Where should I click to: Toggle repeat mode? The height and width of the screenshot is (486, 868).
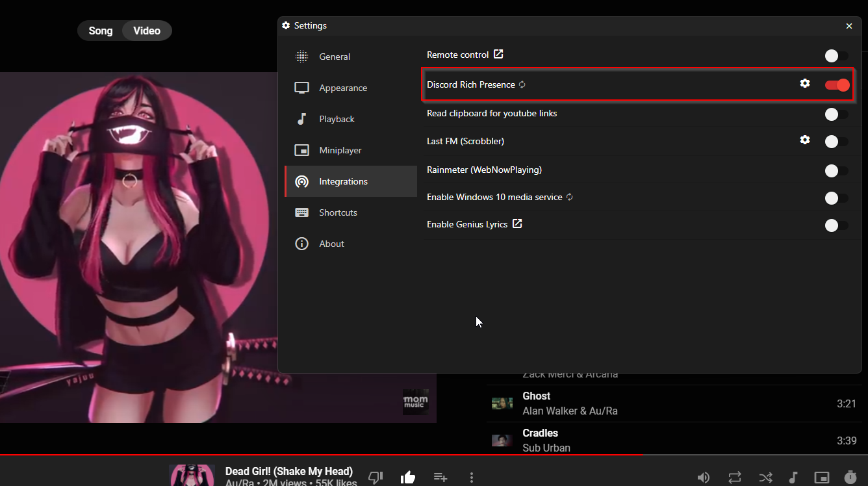pos(735,477)
